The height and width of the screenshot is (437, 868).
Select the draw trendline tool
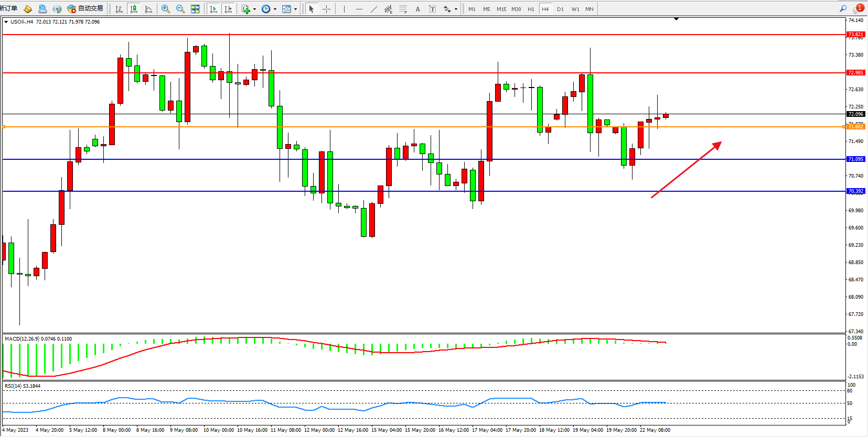(373, 9)
